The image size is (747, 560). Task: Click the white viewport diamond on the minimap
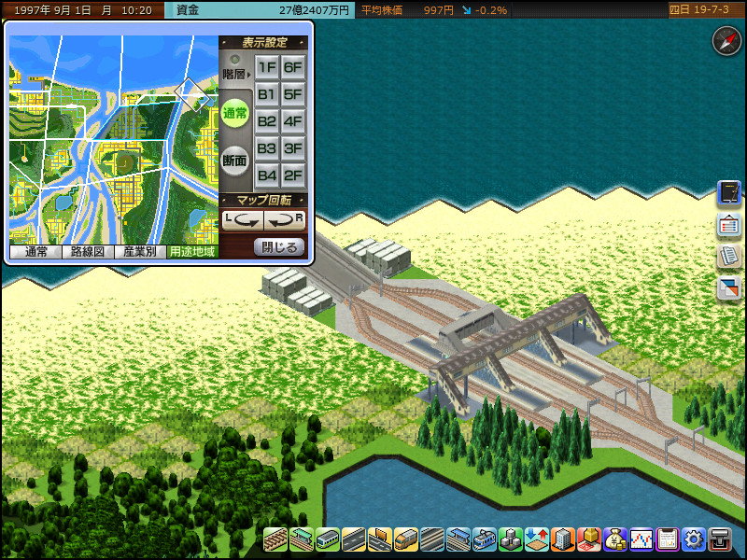click(x=193, y=95)
